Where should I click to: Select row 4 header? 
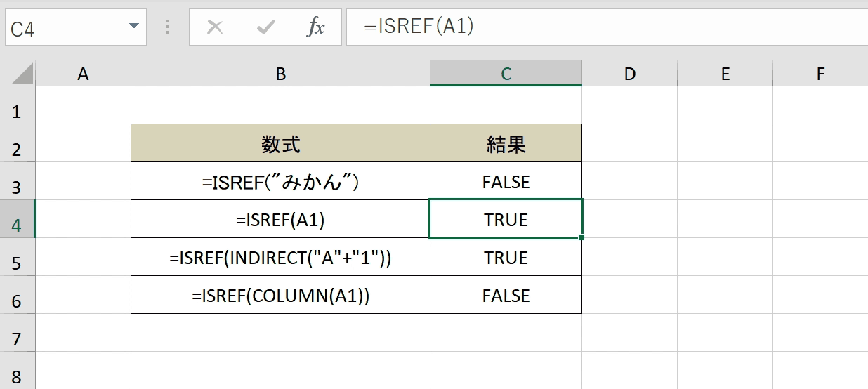point(18,219)
